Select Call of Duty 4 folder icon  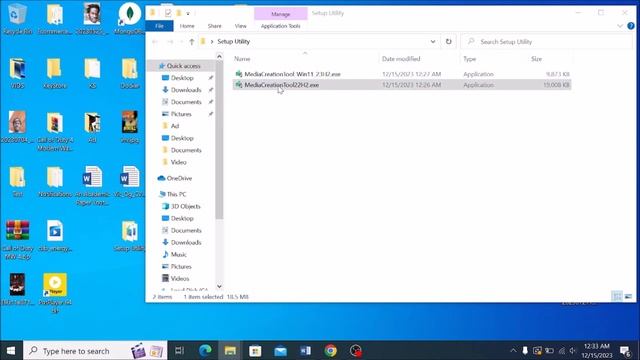55,131
